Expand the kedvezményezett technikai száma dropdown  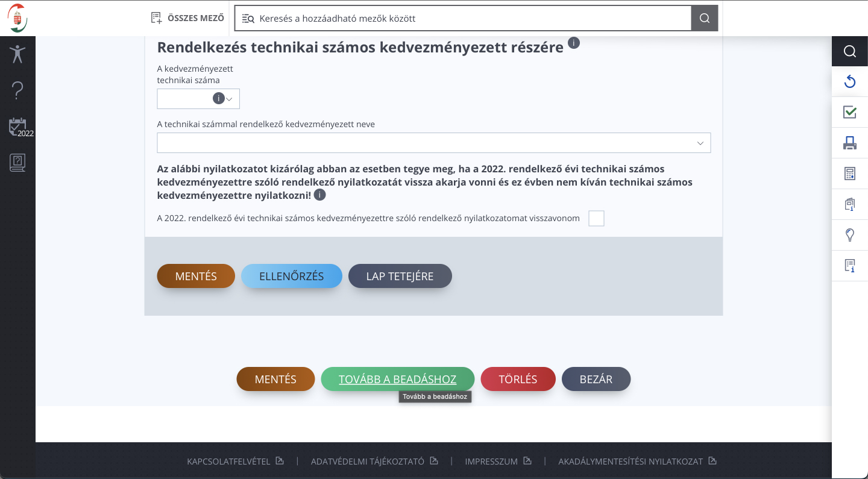[x=229, y=99]
